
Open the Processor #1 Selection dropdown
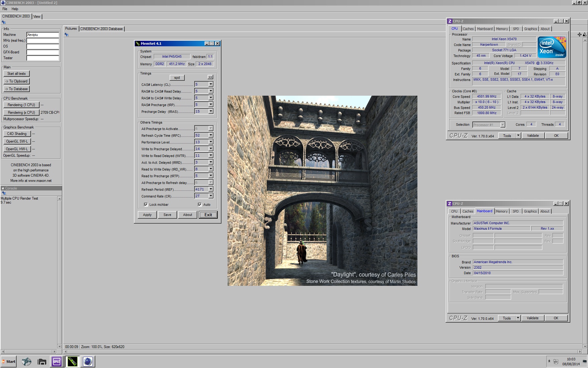pos(503,125)
